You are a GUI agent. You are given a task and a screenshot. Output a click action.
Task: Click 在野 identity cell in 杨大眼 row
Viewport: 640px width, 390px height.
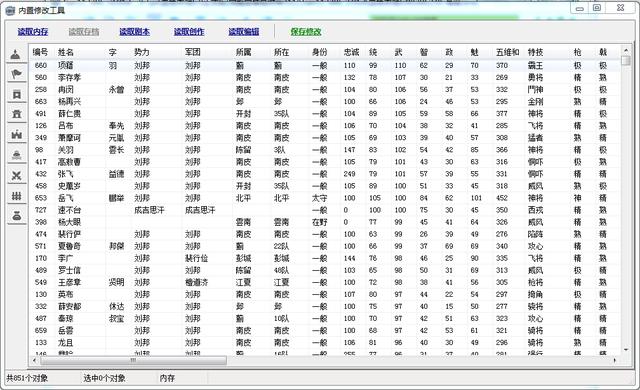320,222
